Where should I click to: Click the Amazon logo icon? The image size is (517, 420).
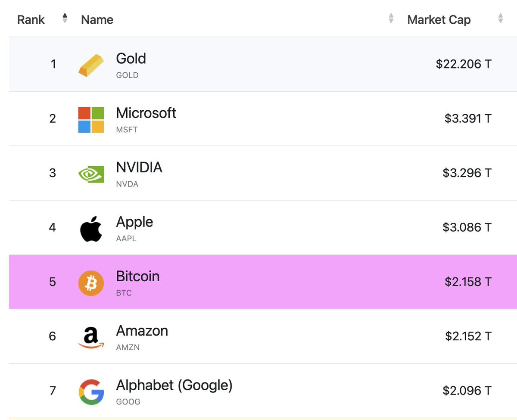pyautogui.click(x=91, y=337)
